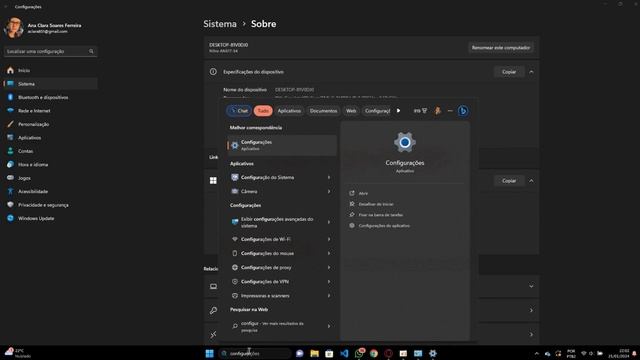Collapse the Especificações do dispositivo section
Screen dimensions: 640x360
[531, 72]
